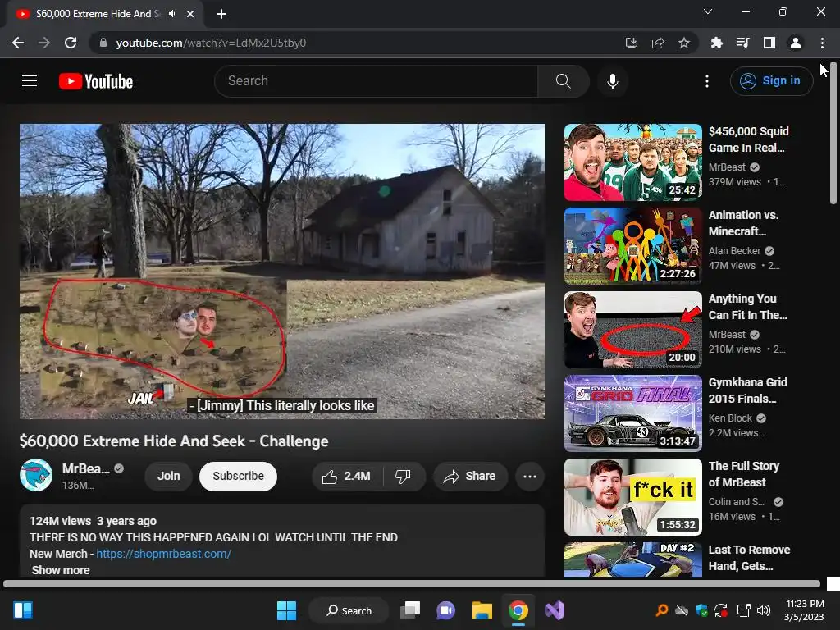Click the address bar URL
Image resolution: width=840 pixels, height=630 pixels.
pos(211,43)
